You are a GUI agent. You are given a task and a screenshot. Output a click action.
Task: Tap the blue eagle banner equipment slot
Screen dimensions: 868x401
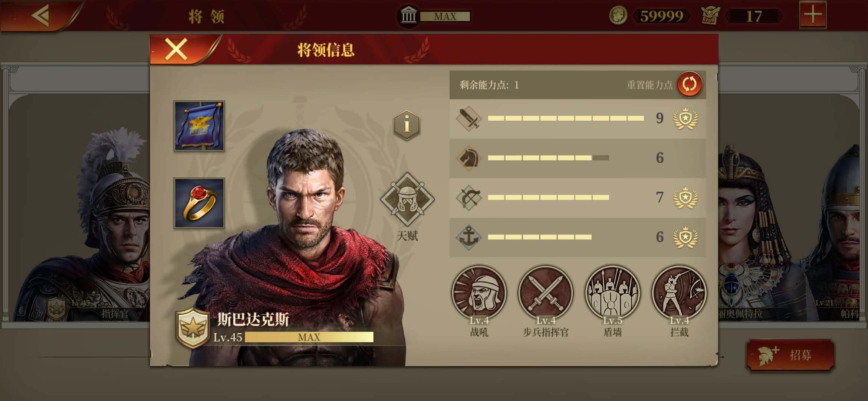(199, 126)
